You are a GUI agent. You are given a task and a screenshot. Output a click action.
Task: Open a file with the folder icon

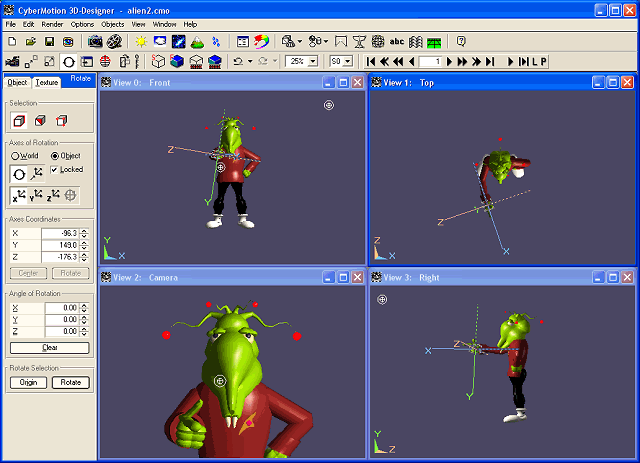coord(31,42)
